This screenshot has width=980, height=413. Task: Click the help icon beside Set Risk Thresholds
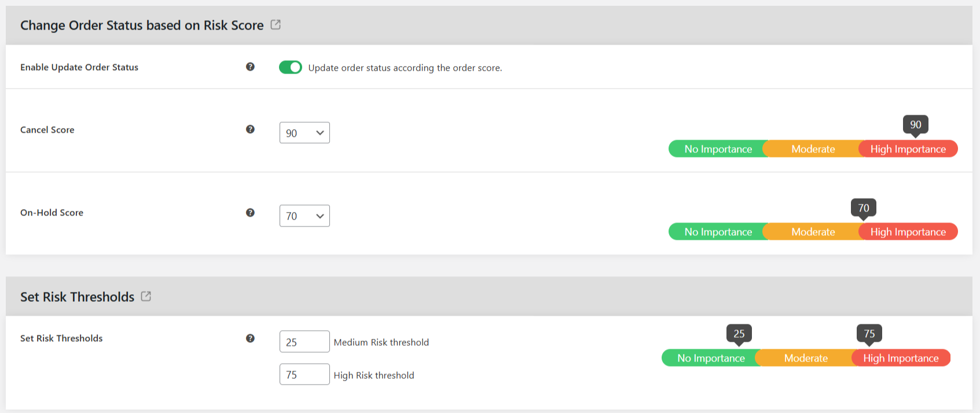click(250, 338)
